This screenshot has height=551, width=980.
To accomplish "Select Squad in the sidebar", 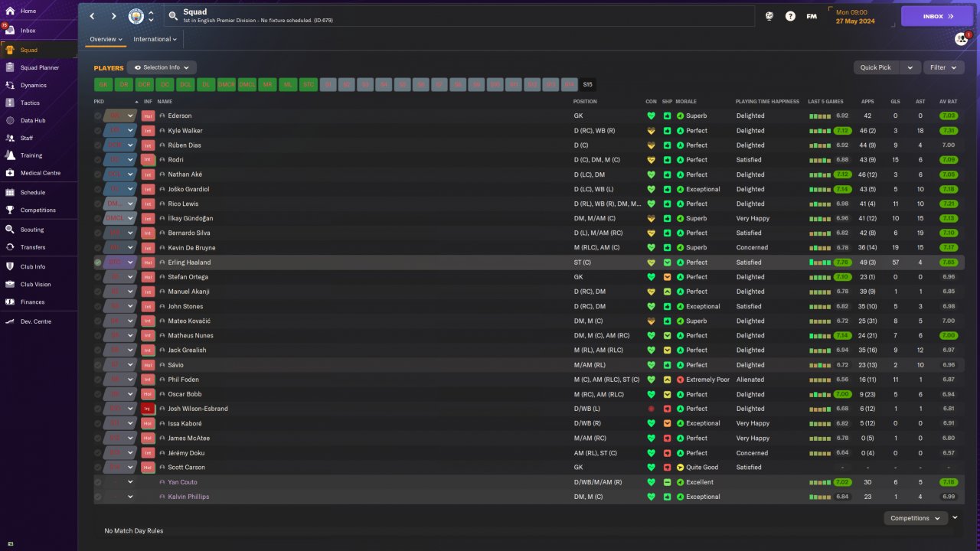I will pos(39,50).
